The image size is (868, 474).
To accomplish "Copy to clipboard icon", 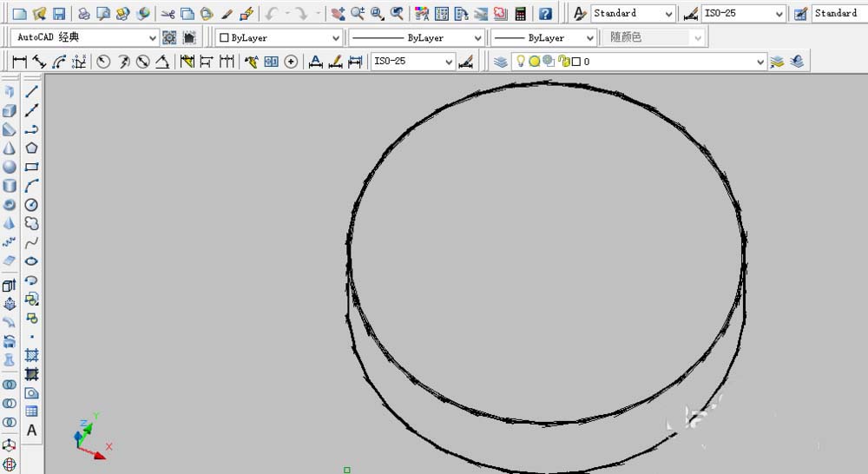I will [187, 13].
